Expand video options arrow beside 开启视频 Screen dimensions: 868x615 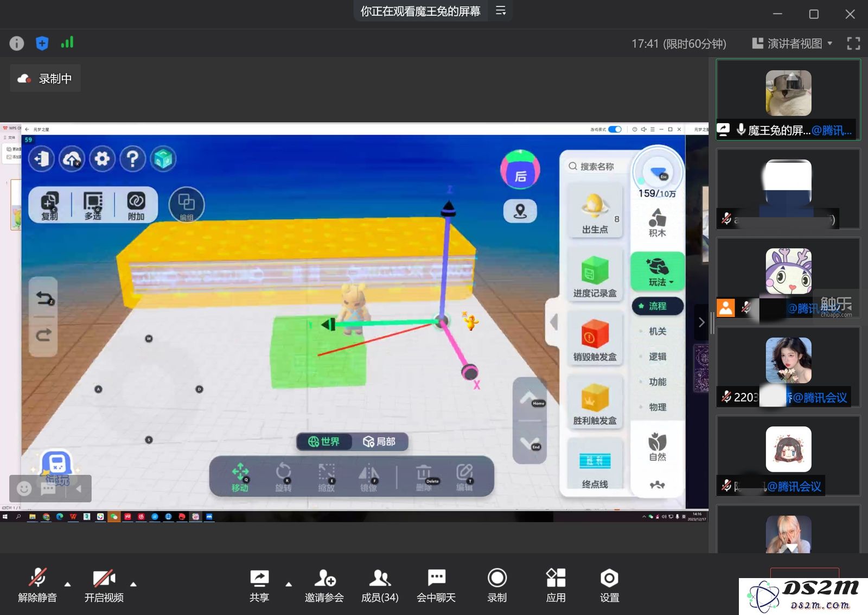133,584
